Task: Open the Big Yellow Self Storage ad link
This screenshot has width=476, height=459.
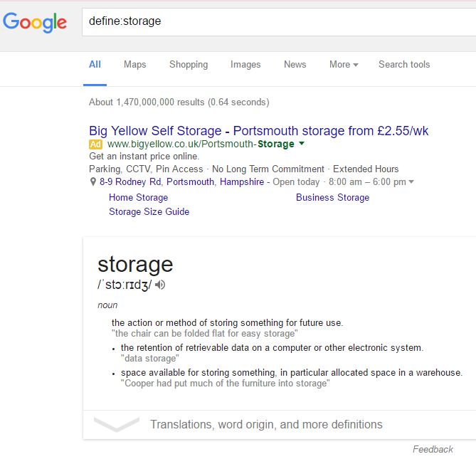Action: coord(258,131)
